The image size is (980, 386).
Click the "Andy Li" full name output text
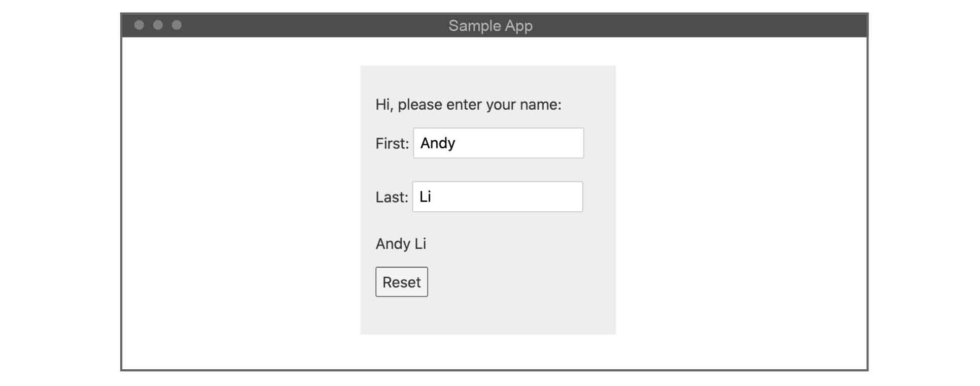401,244
